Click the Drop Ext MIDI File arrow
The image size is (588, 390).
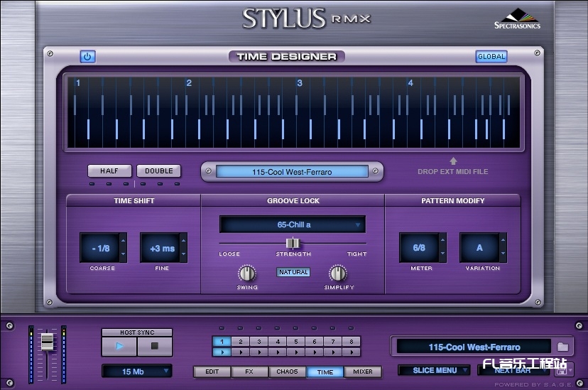(453, 161)
